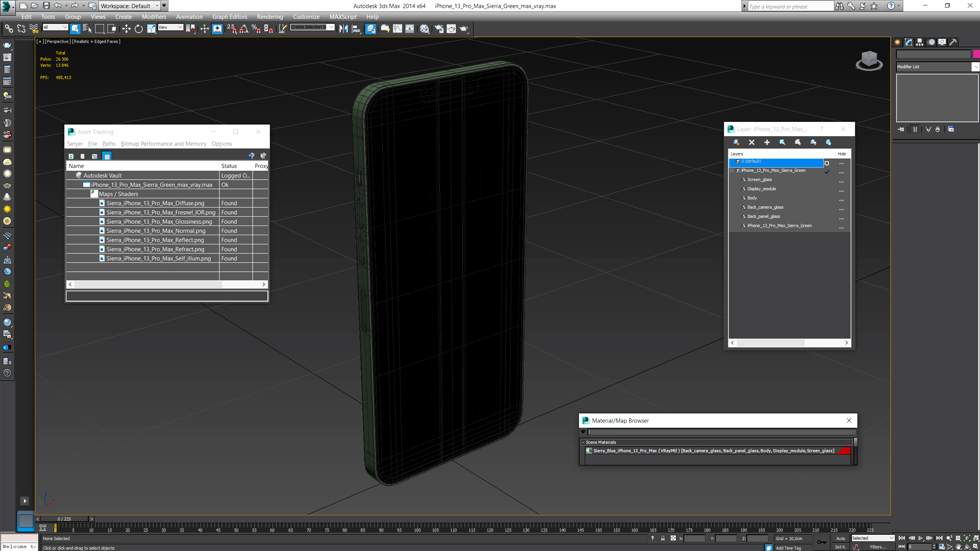The width and height of the screenshot is (980, 551).
Task: Toggle selection lock icon
Action: (x=663, y=538)
